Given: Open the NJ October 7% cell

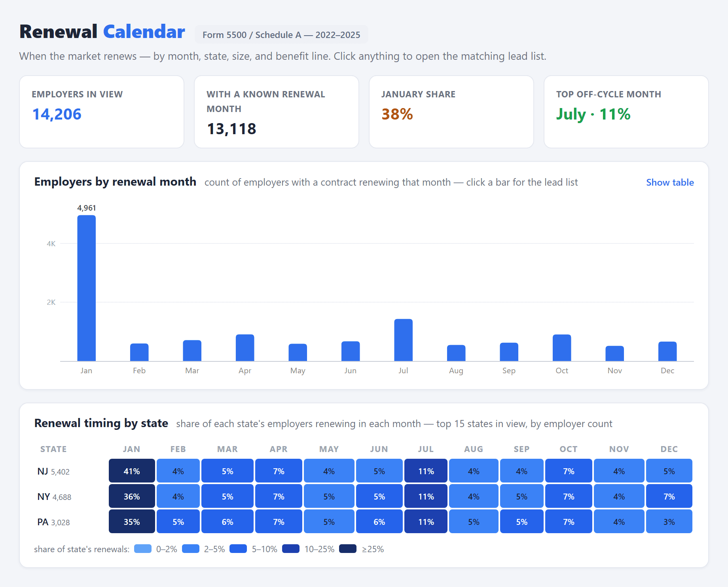Looking at the screenshot, I should tap(569, 471).
